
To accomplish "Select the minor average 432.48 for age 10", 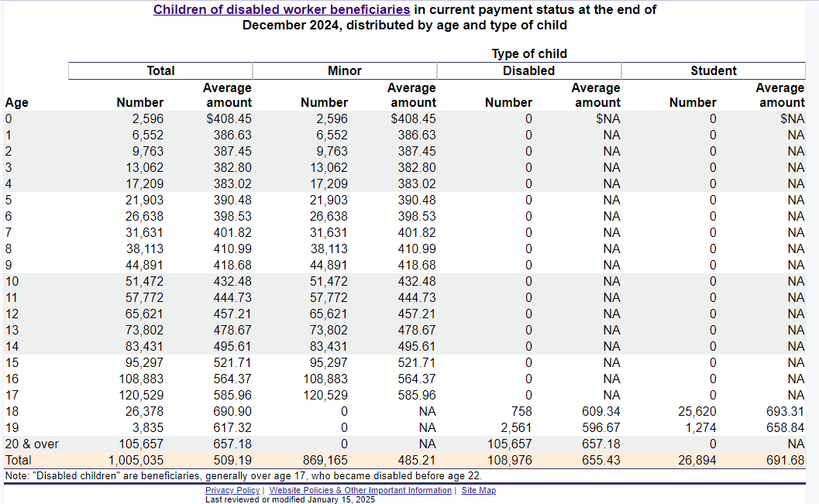I will 417,281.
